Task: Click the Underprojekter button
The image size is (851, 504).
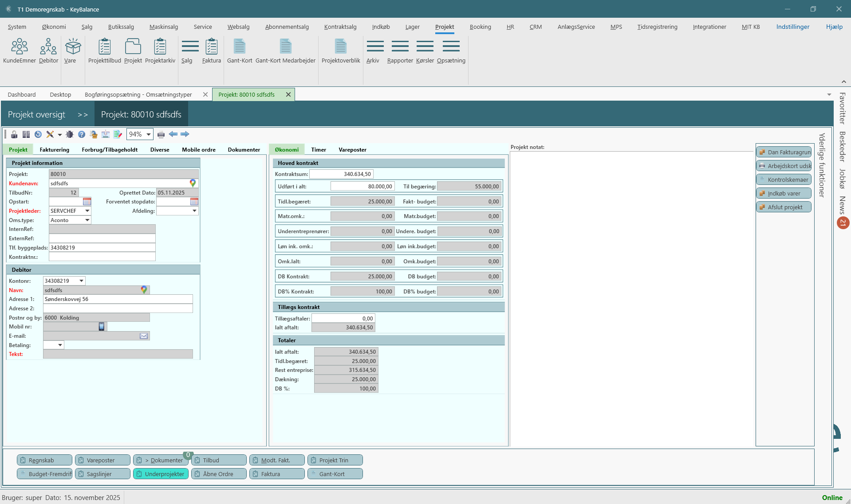Action: (x=161, y=474)
